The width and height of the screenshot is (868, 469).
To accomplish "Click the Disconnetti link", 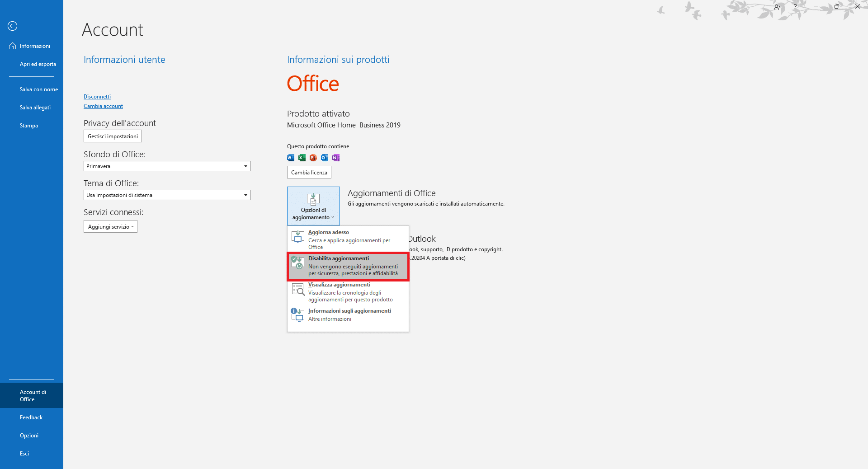I will [x=97, y=97].
